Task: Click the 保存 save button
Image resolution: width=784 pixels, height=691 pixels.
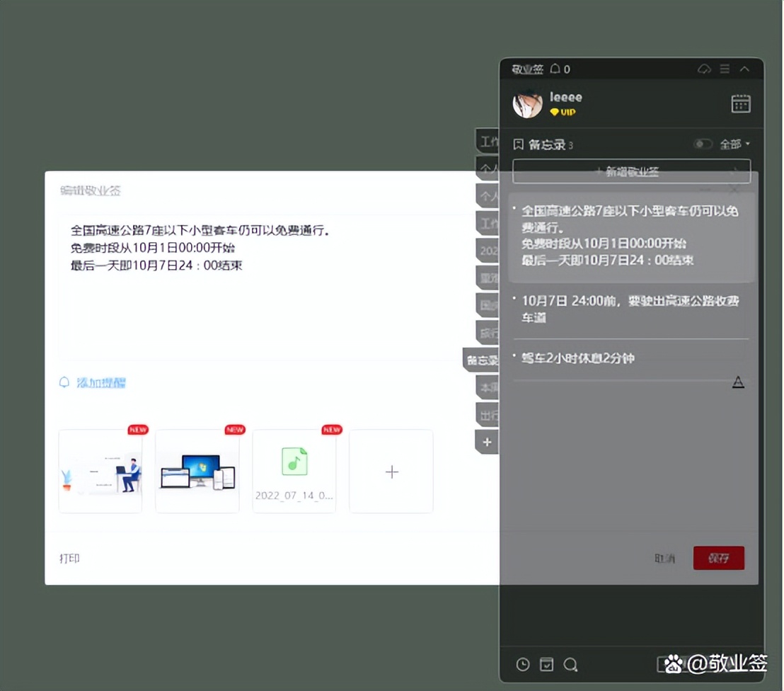Action: click(x=718, y=558)
